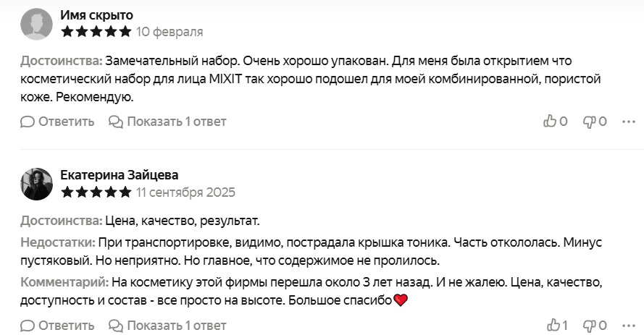Expand 'Показать 1 ответ' under Ekaterina's review
The width and height of the screenshot is (644, 335).
click(168, 325)
